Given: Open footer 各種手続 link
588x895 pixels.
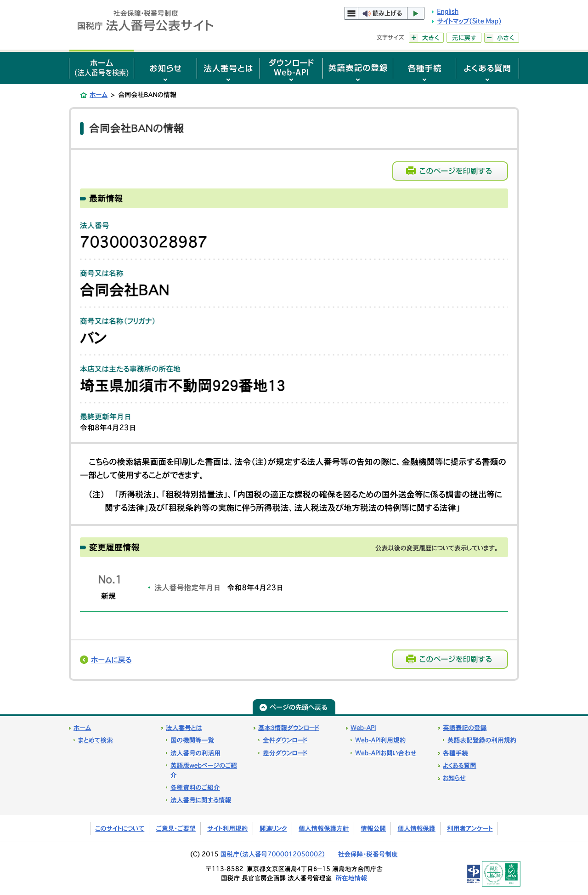Looking at the screenshot, I should click(455, 753).
